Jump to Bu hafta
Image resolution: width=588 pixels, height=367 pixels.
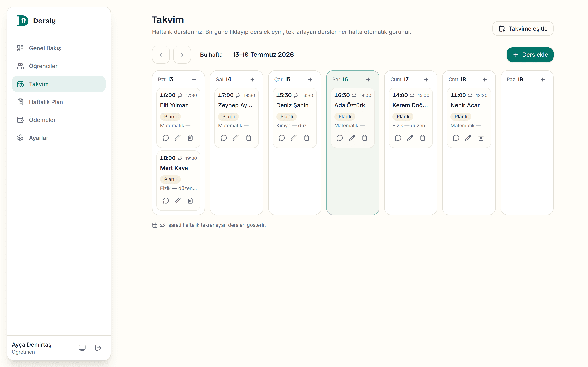coord(211,55)
